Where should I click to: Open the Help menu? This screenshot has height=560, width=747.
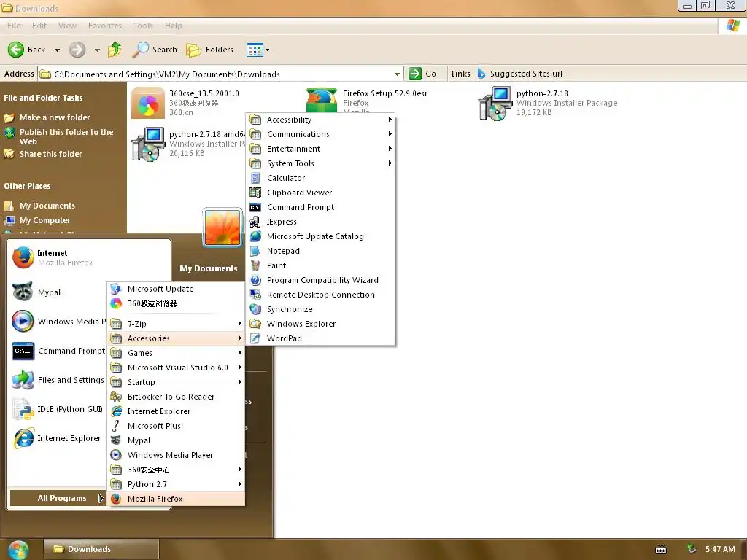[x=174, y=26]
